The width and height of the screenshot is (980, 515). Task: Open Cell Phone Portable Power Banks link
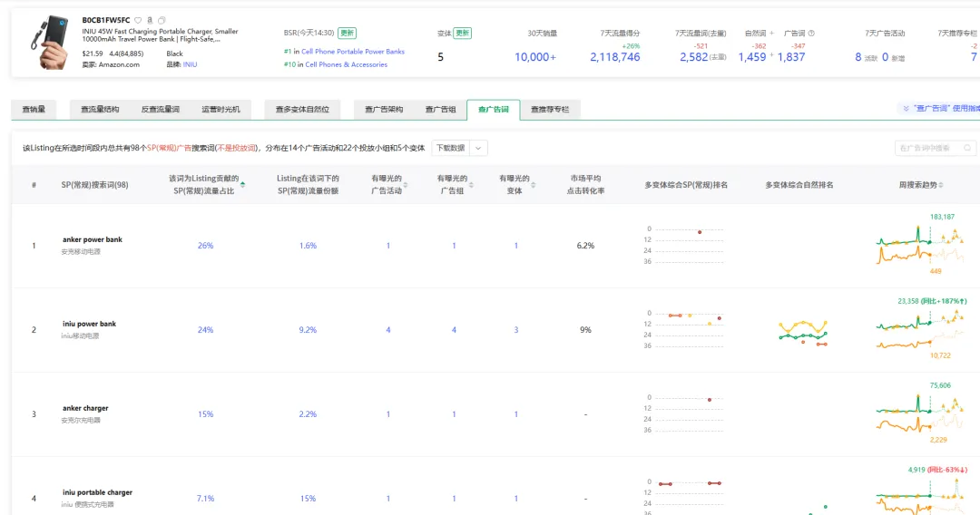pos(353,51)
